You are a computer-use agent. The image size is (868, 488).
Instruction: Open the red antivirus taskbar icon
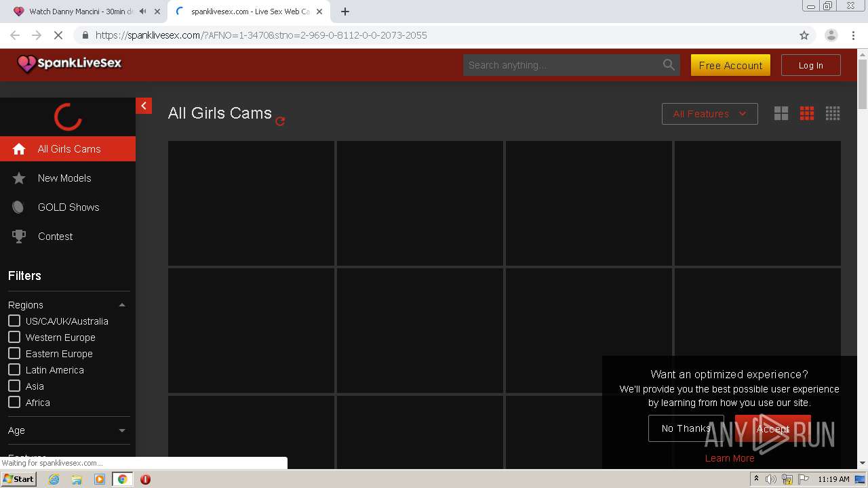tap(145, 479)
